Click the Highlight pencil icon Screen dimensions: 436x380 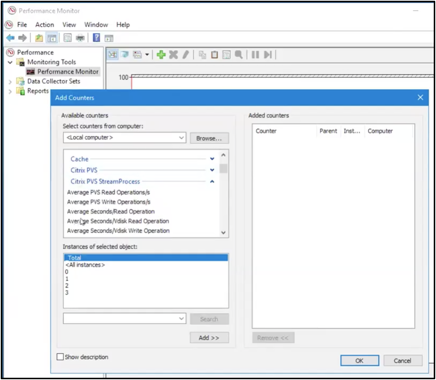pos(186,54)
